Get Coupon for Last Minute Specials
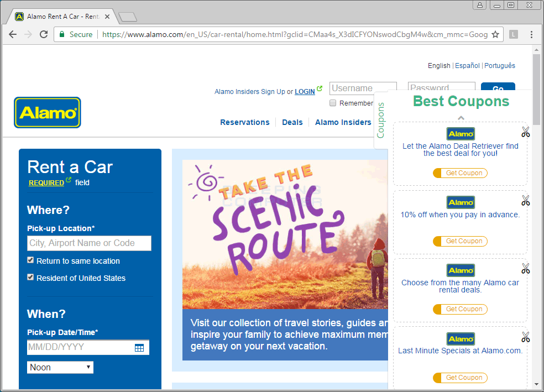544x392 pixels. 460,378
